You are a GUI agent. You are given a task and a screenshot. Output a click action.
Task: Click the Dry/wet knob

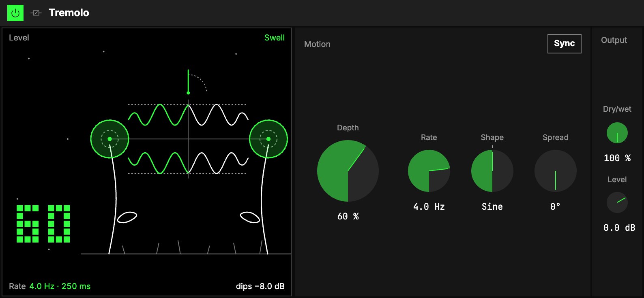pyautogui.click(x=617, y=133)
